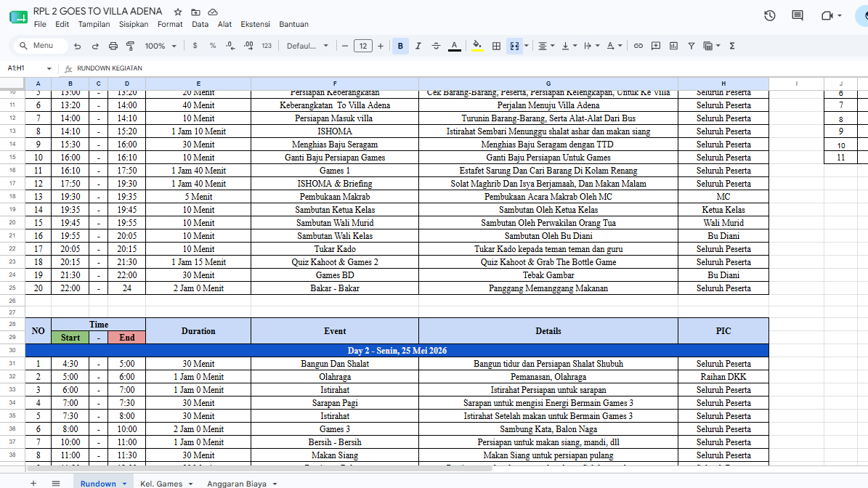Open more number formats 123
868x488 pixels.
[x=267, y=46]
